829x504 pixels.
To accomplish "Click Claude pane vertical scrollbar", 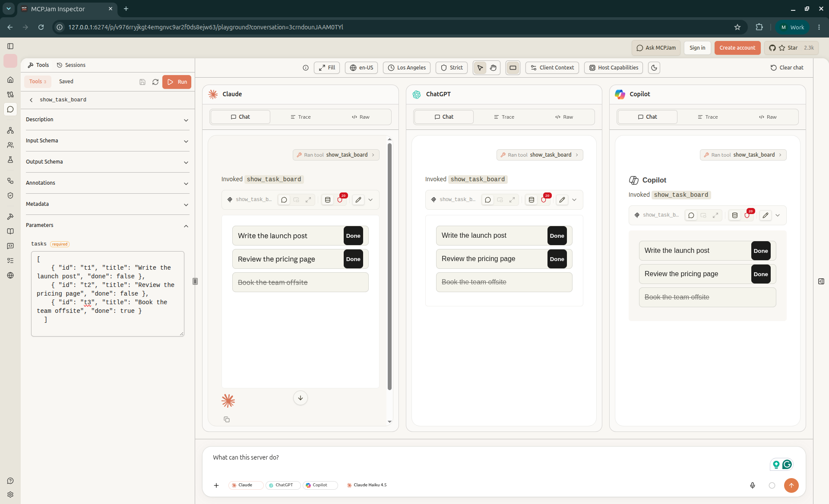I will pos(389,267).
